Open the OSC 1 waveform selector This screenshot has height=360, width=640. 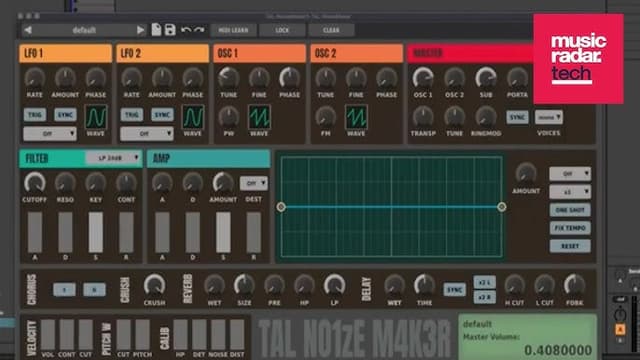click(259, 117)
